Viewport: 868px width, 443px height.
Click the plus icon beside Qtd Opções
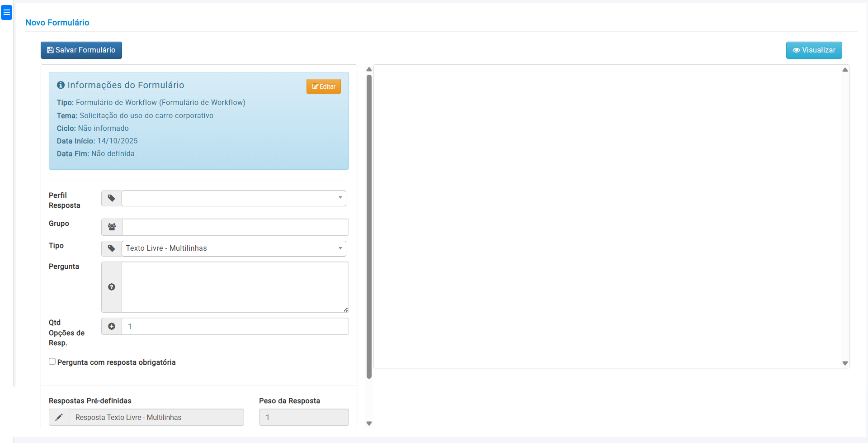click(112, 326)
